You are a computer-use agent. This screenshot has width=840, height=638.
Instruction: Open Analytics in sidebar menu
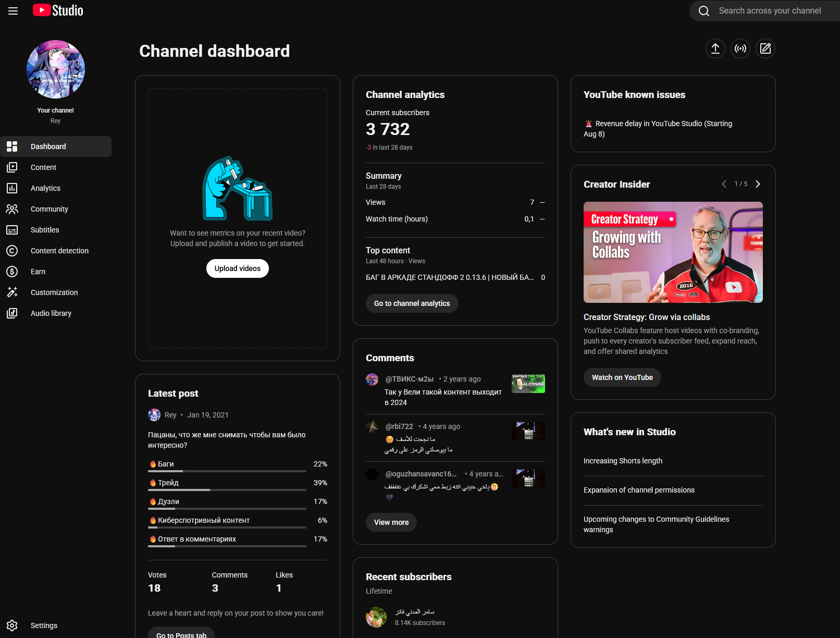click(x=56, y=188)
